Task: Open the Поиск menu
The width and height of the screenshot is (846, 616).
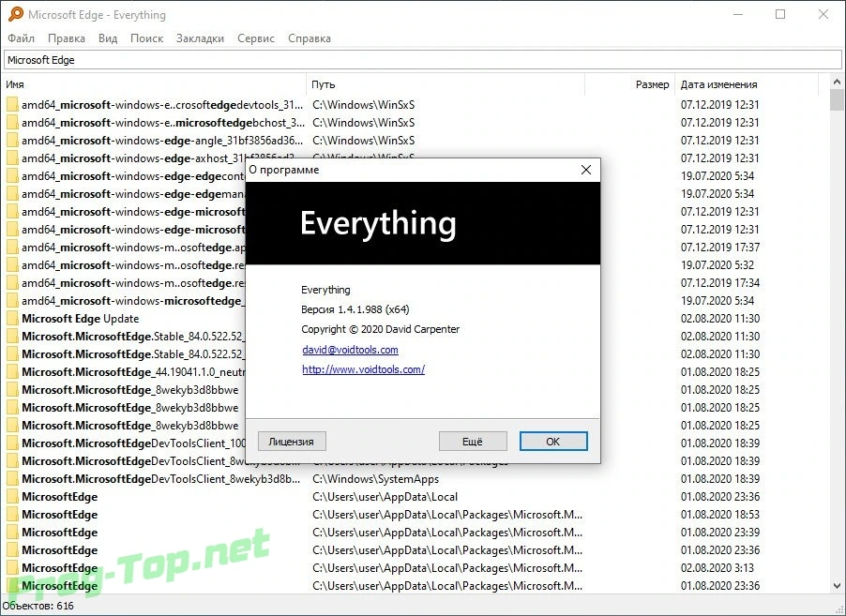Action: pyautogui.click(x=146, y=38)
